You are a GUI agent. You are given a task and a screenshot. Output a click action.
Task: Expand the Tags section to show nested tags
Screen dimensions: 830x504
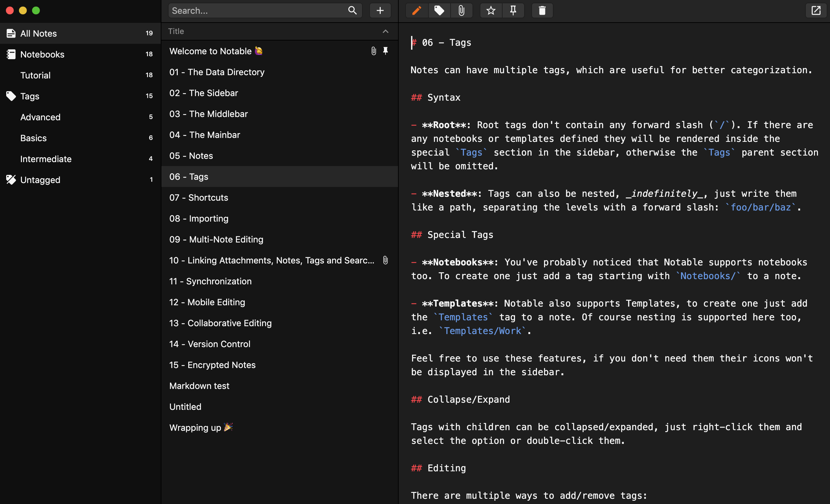[30, 96]
